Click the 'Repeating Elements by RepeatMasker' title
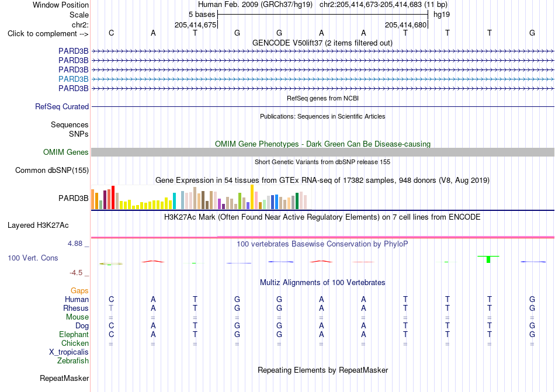This screenshot has height=392, width=555. point(322,370)
